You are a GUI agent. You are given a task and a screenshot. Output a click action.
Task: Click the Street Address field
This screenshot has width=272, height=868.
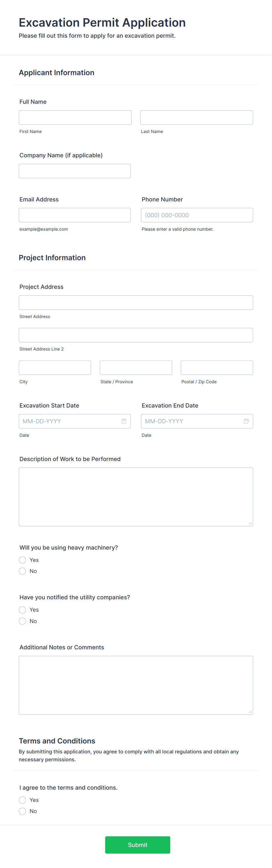pyautogui.click(x=136, y=302)
